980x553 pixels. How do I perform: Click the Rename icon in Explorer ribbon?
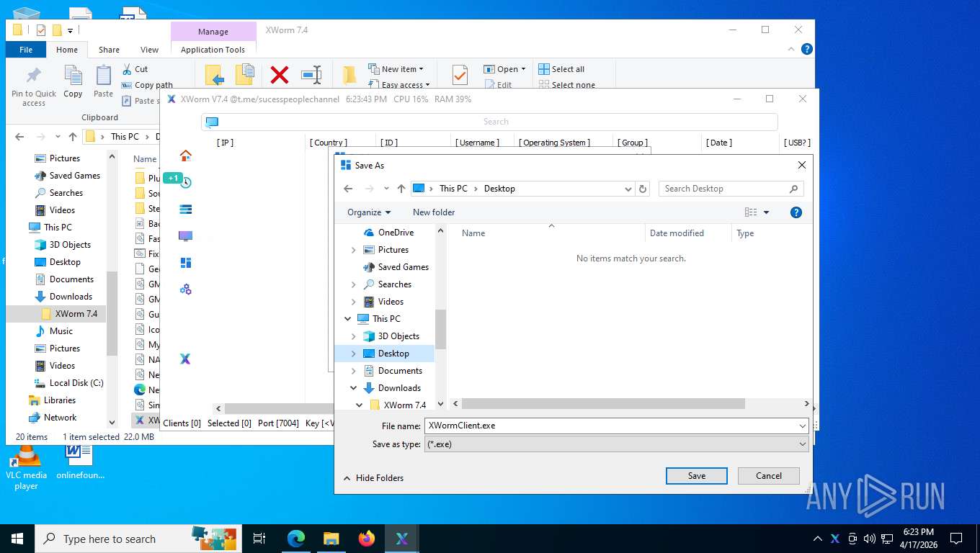311,75
